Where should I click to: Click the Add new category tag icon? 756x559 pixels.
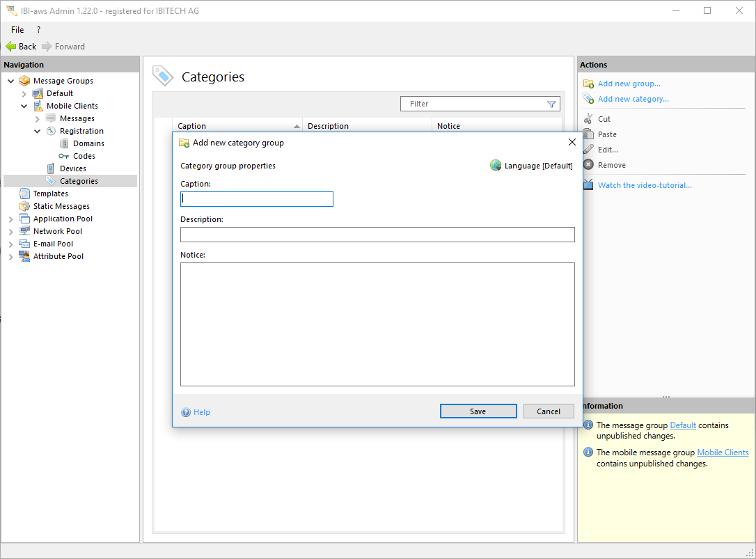(x=588, y=100)
